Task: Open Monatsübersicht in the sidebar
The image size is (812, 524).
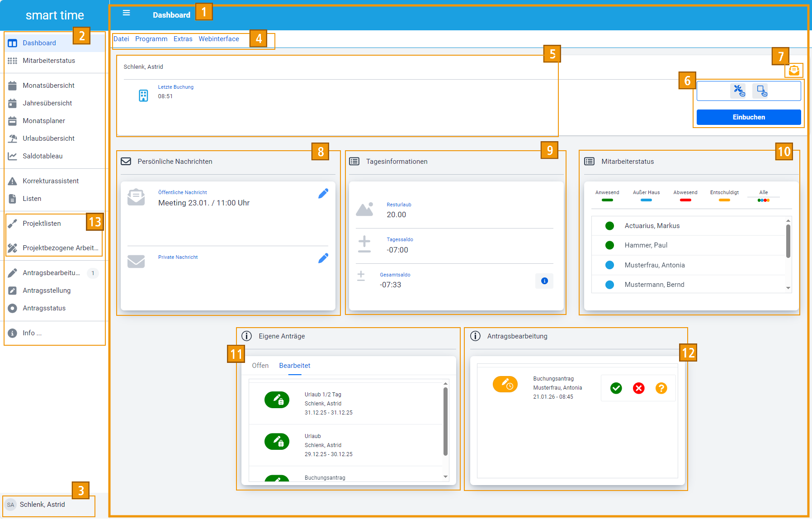Action: tap(48, 86)
